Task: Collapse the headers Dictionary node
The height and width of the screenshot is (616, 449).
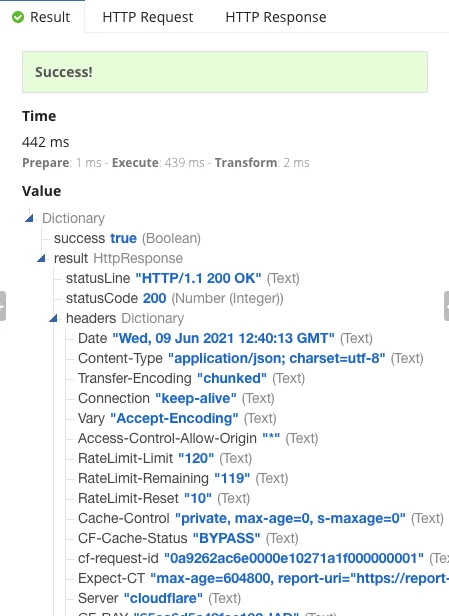Action: tap(53, 318)
